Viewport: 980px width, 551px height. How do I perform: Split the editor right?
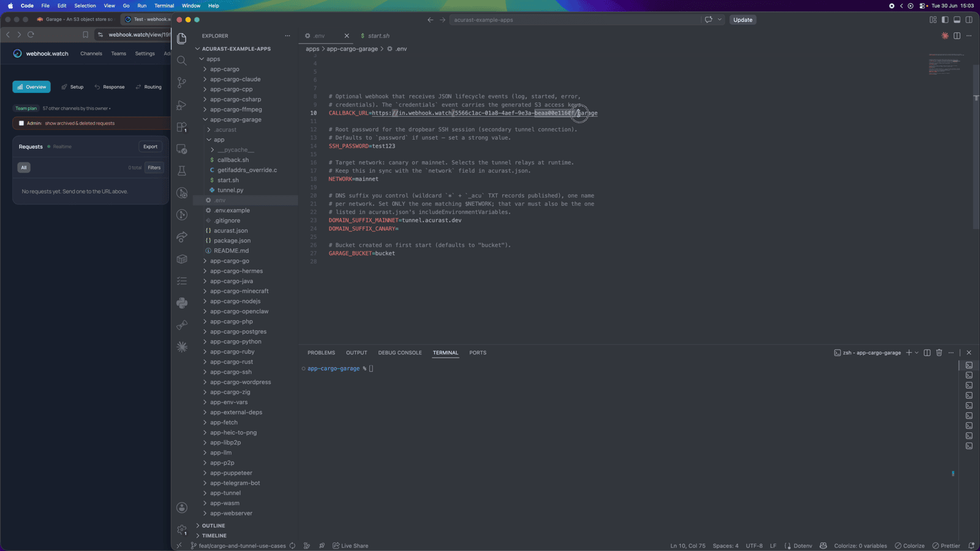(x=957, y=36)
